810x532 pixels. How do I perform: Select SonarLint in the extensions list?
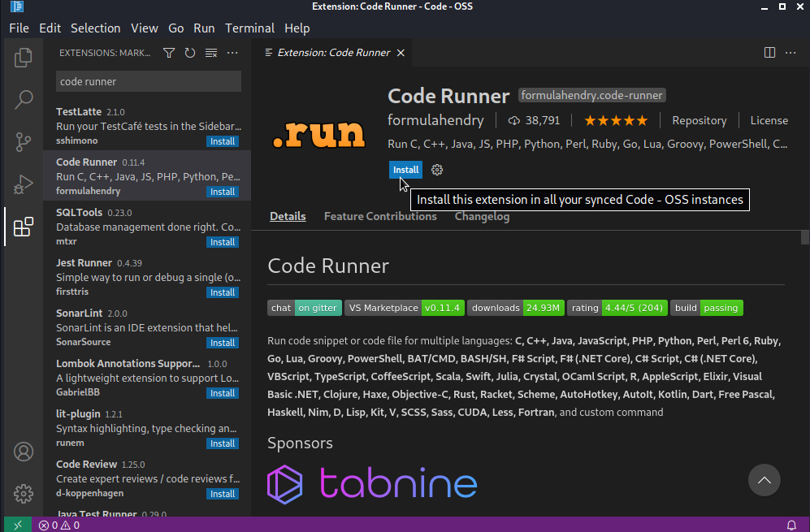point(147,327)
